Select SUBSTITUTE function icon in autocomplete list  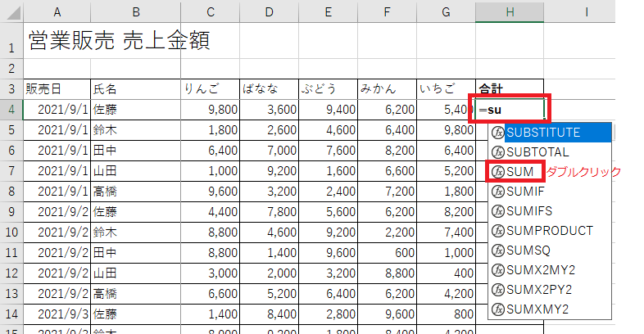[497, 133]
